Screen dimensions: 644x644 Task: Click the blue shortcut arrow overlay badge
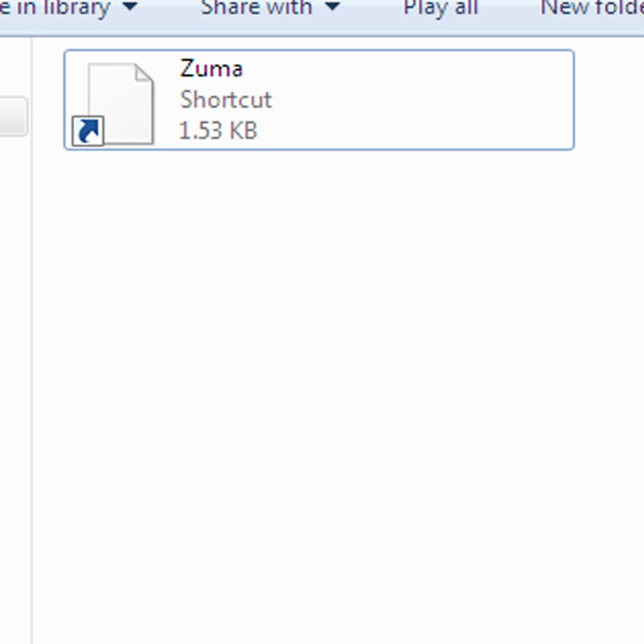[x=88, y=131]
